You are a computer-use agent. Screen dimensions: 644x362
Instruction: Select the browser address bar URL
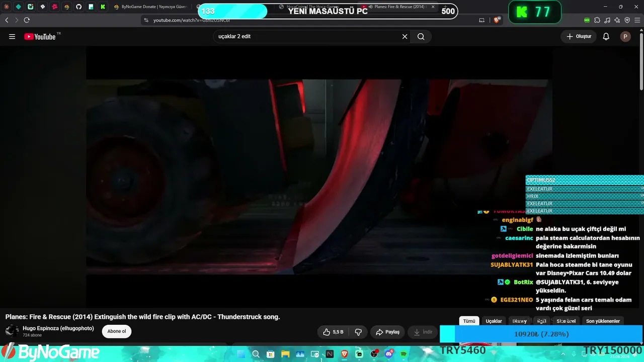(x=192, y=20)
